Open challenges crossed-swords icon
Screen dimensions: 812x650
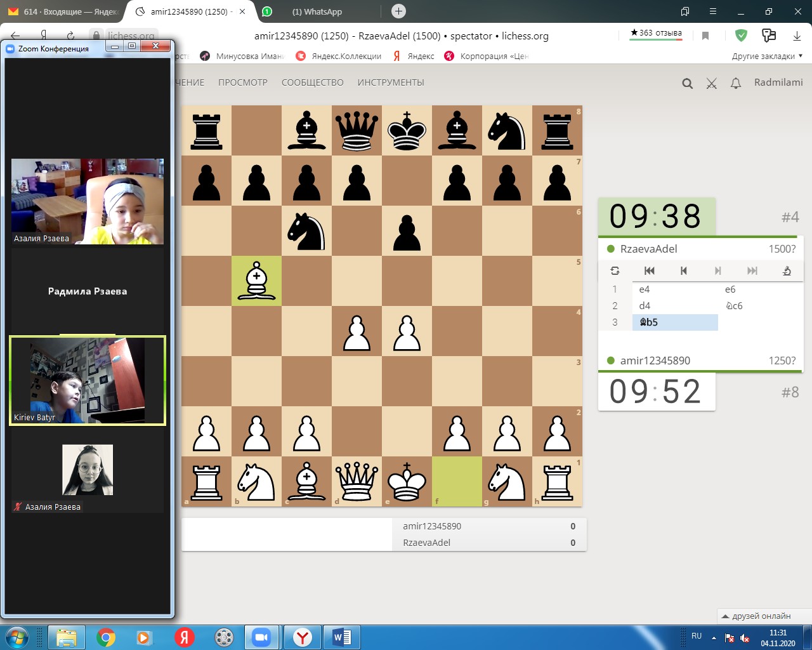coord(712,84)
